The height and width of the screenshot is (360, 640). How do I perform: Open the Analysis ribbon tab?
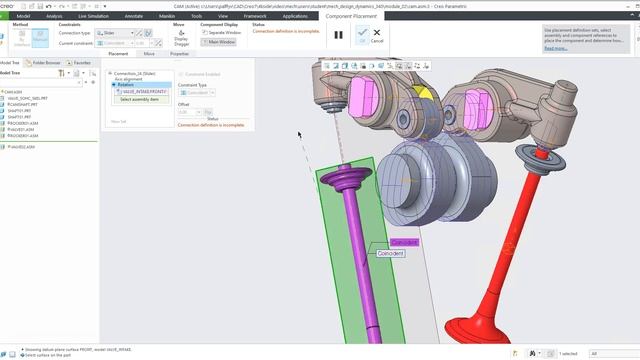click(x=54, y=16)
